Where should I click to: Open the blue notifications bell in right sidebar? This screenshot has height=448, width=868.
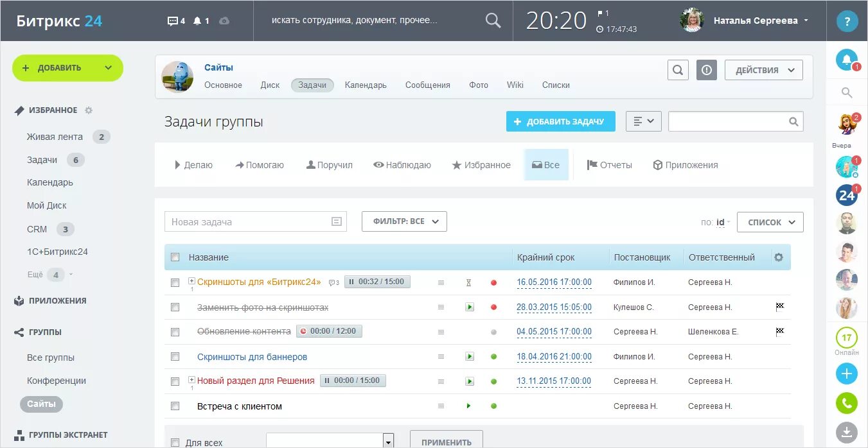847,60
